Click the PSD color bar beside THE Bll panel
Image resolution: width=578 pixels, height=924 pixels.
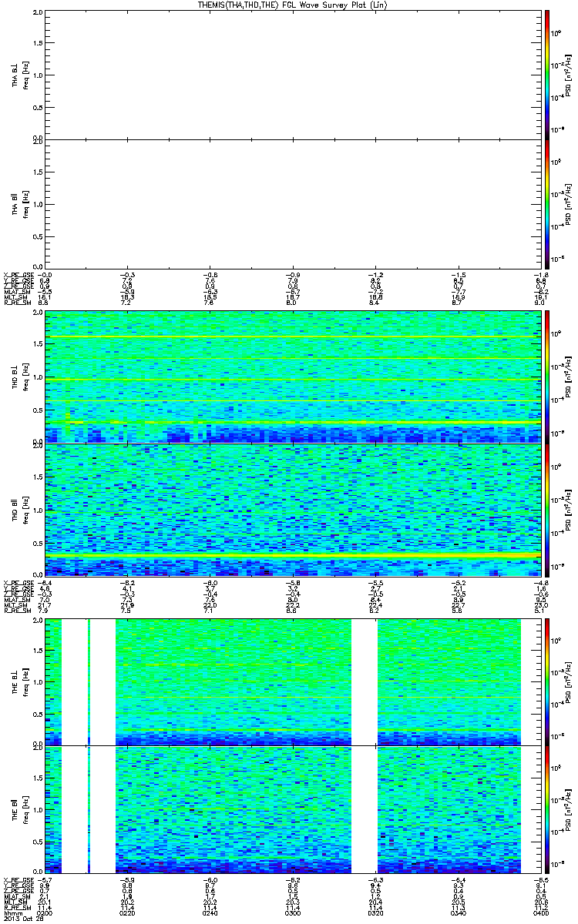click(x=547, y=810)
